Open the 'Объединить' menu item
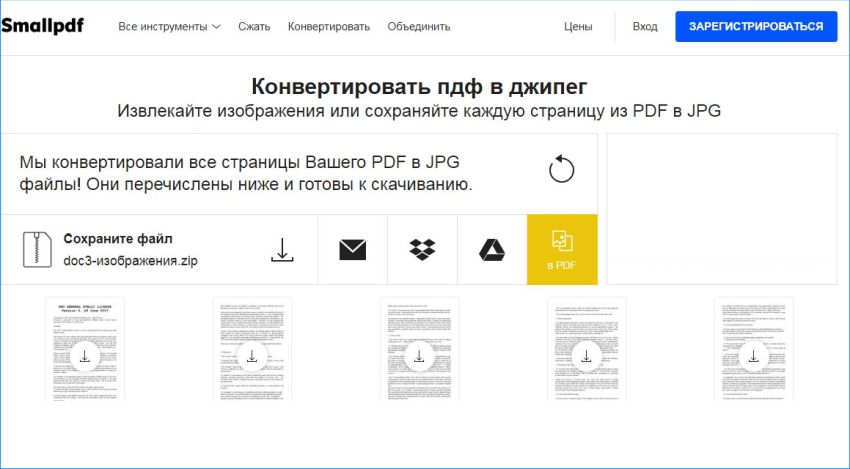Screen dimensions: 850x469 [x=418, y=27]
